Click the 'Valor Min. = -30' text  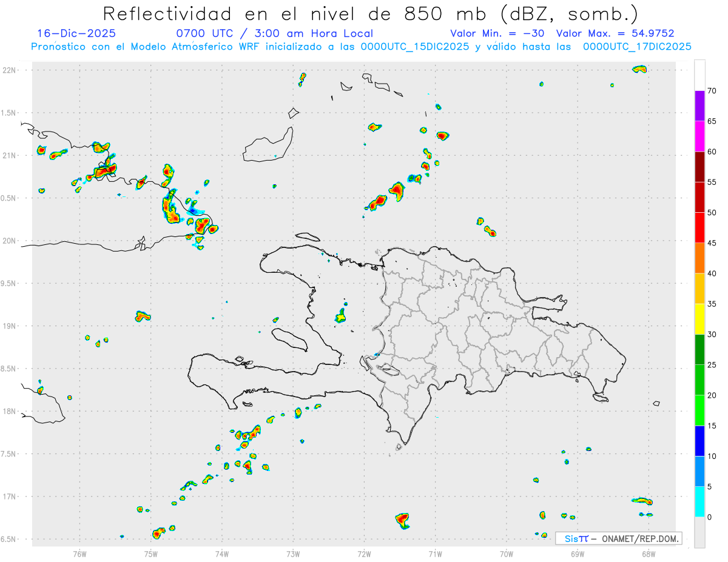[x=497, y=33]
